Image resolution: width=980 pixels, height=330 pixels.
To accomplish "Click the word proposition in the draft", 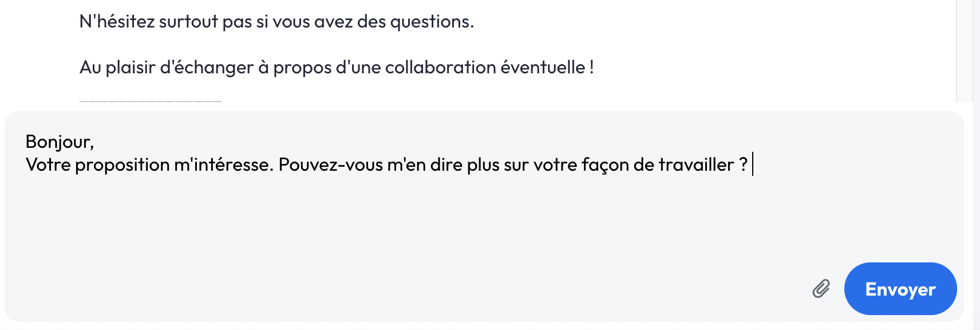I will (x=122, y=165).
